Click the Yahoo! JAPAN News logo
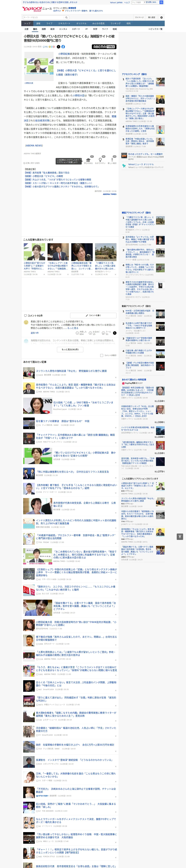Viewport: 186px width, 868px height. tap(37, 9)
